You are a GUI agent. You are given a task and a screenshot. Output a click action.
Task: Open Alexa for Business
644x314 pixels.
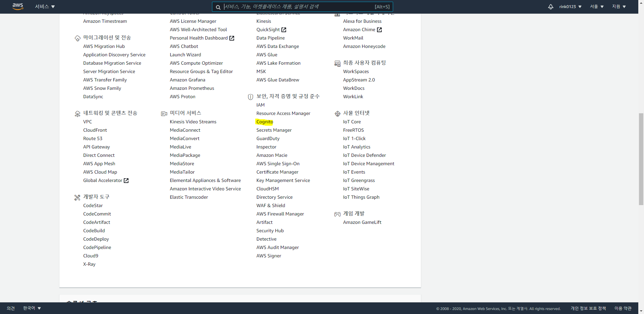(362, 21)
